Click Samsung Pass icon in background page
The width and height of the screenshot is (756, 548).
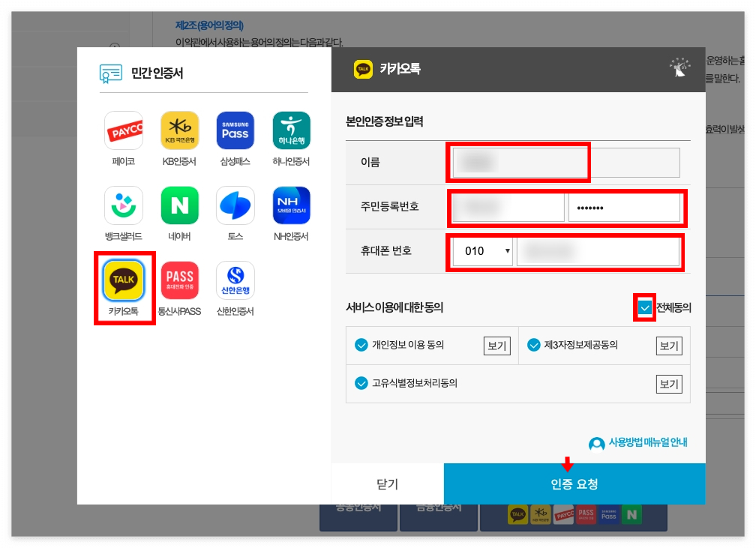click(609, 515)
